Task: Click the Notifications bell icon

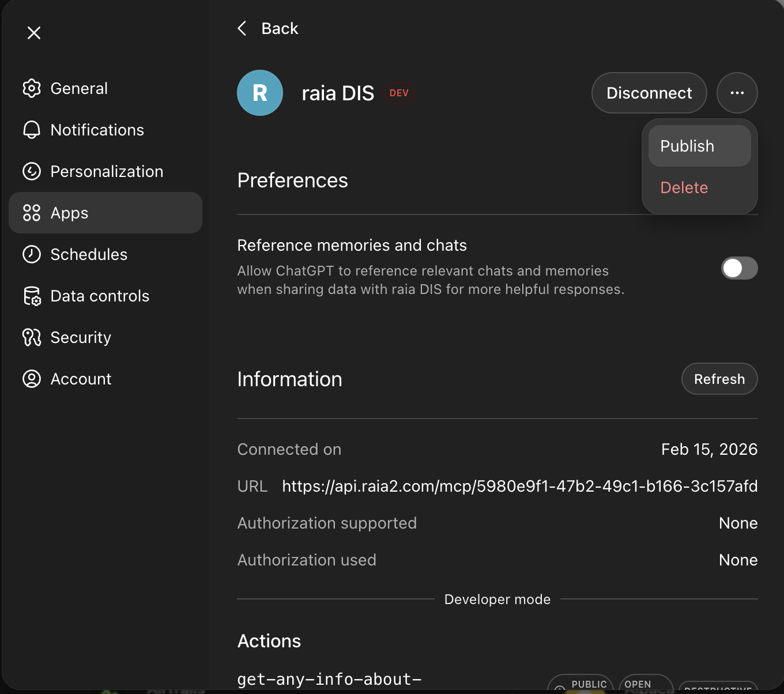Action: pyautogui.click(x=32, y=130)
